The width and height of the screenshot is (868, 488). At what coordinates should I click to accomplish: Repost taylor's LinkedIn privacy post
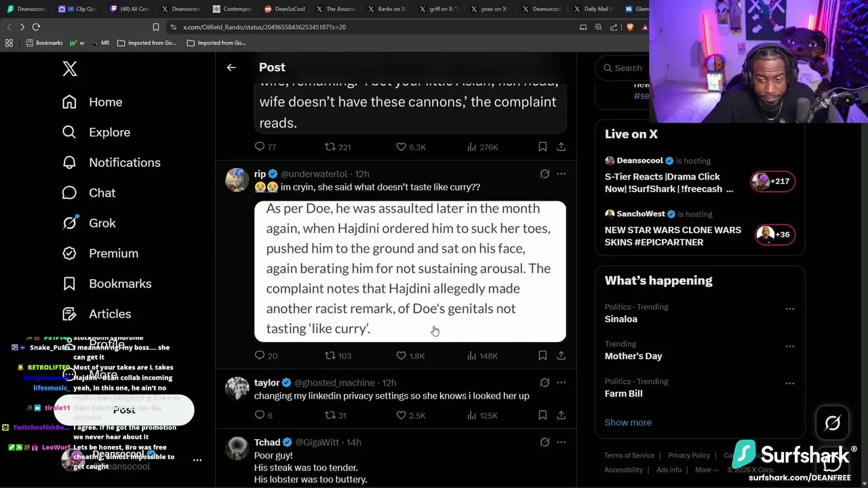[330, 415]
